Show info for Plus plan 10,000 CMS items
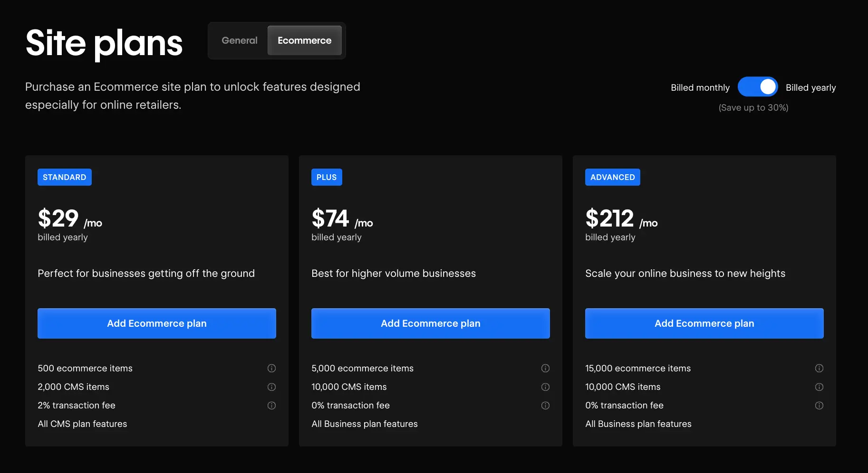868x473 pixels. pyautogui.click(x=545, y=387)
